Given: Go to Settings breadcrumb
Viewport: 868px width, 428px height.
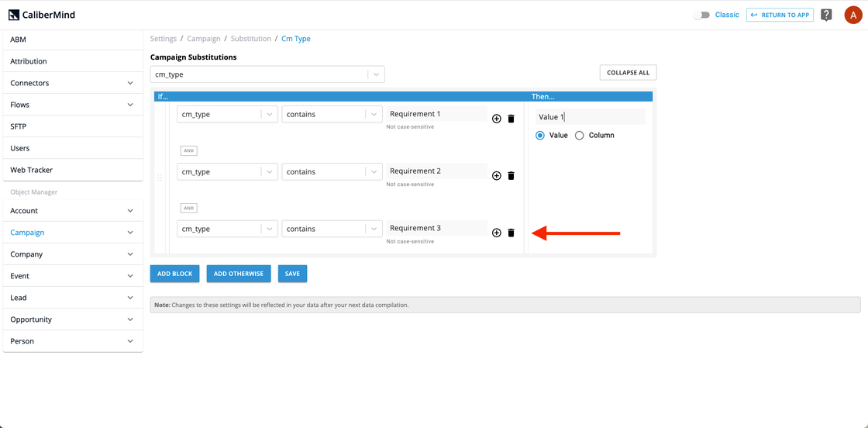Looking at the screenshot, I should [x=164, y=39].
